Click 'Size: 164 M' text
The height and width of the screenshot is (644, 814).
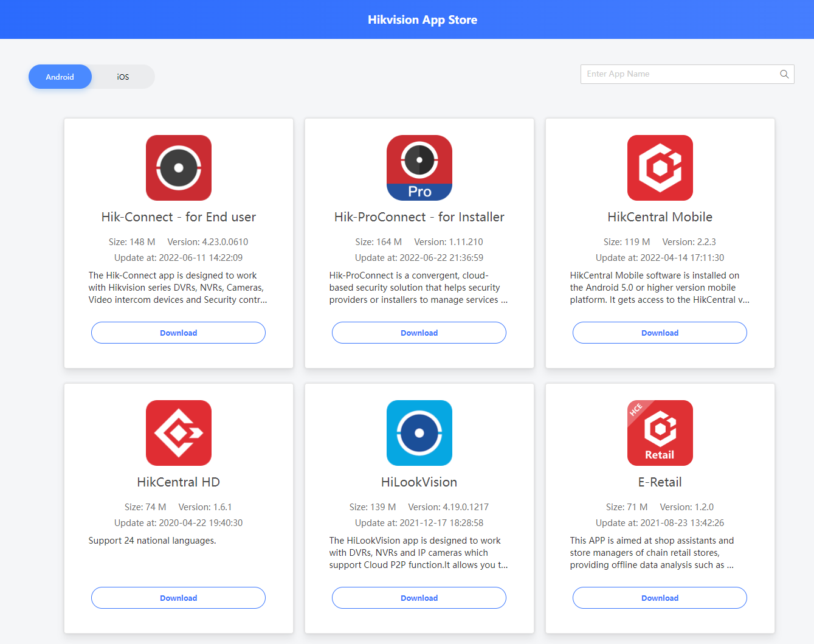point(379,242)
